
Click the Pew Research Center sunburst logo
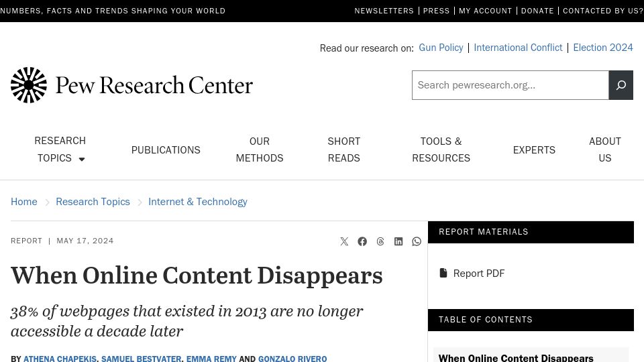click(x=29, y=85)
